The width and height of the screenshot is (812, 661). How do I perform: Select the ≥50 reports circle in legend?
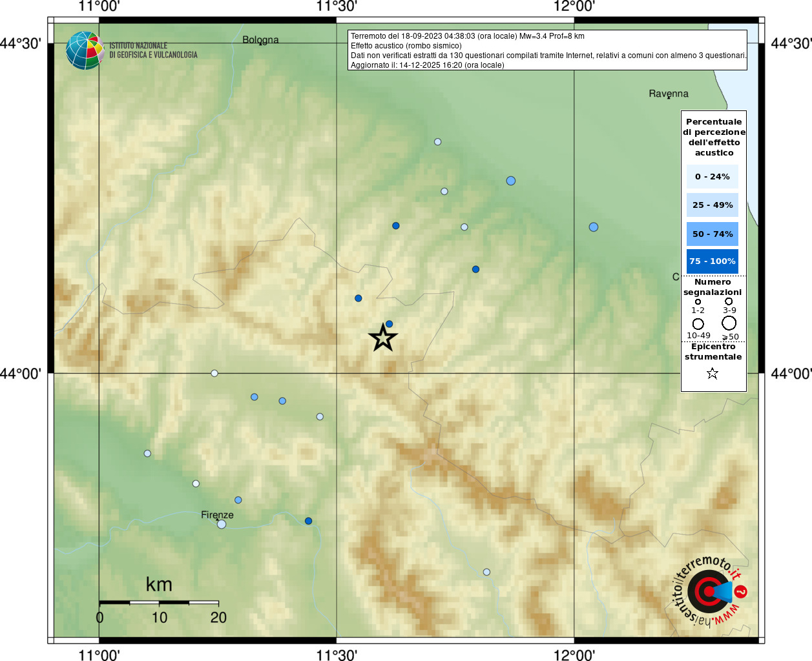click(729, 323)
